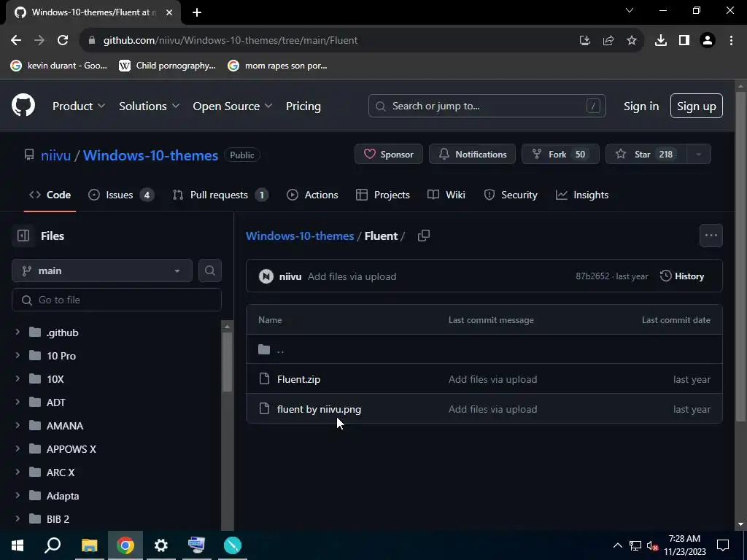747x560 pixels.
Task: Select the ARC X folder in tree
Action: click(61, 472)
